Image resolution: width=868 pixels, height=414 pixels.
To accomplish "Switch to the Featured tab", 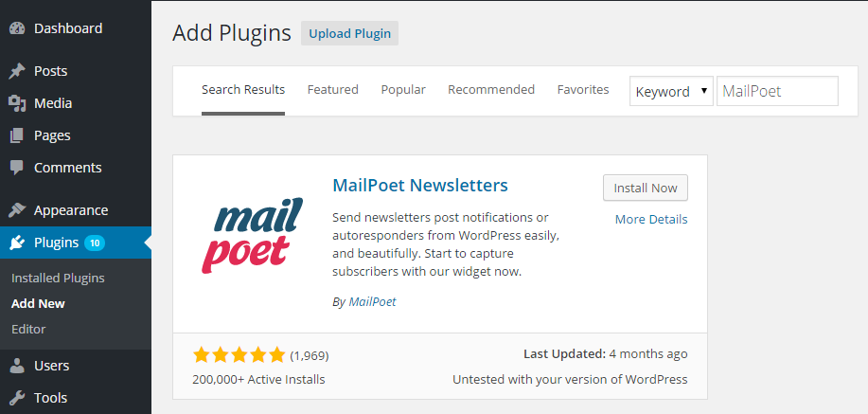I will click(x=332, y=89).
